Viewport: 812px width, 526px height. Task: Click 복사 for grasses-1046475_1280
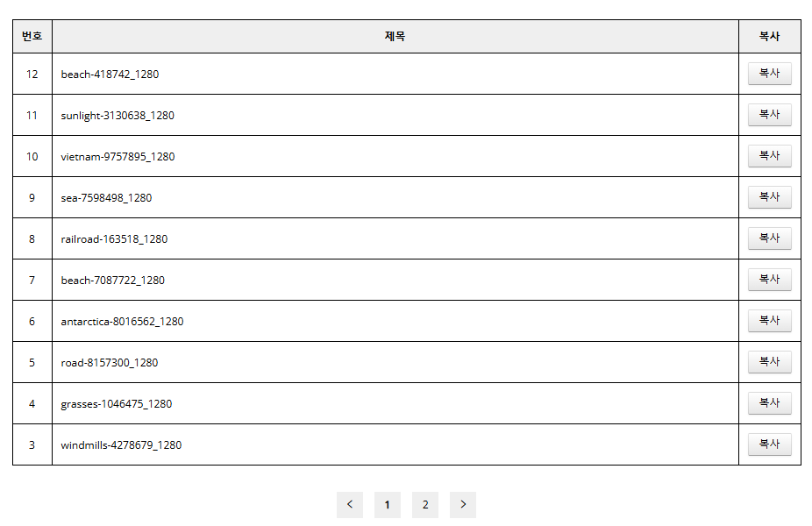769,403
